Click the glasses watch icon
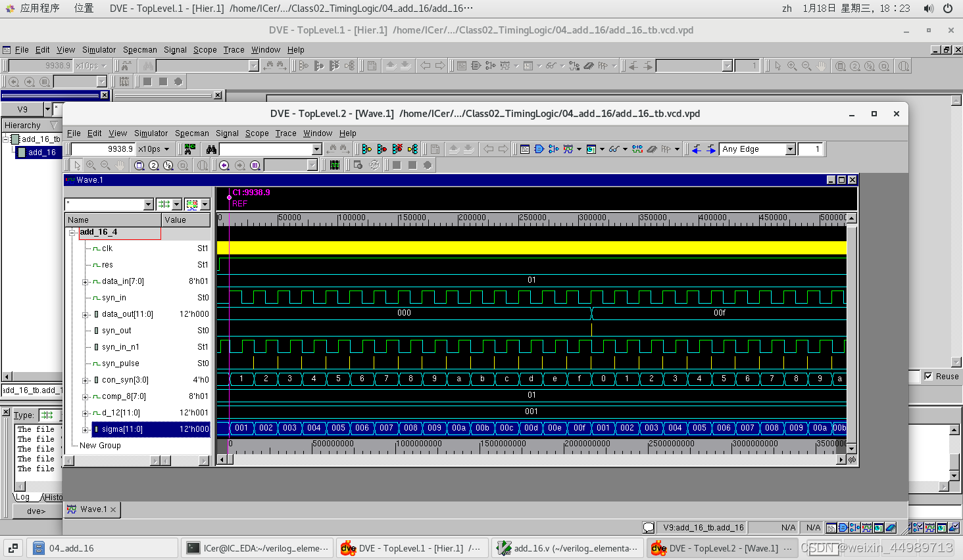The width and height of the screenshot is (963, 560). pyautogui.click(x=614, y=149)
